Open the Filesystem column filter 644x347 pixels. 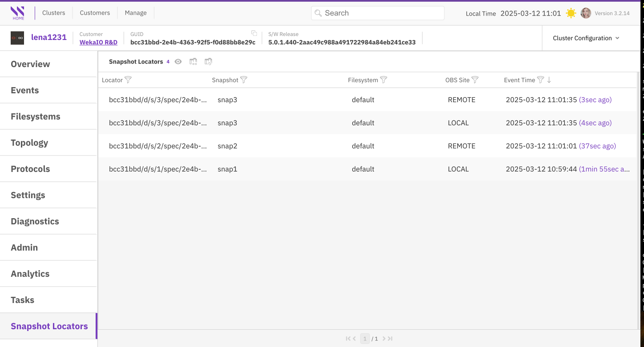point(383,80)
